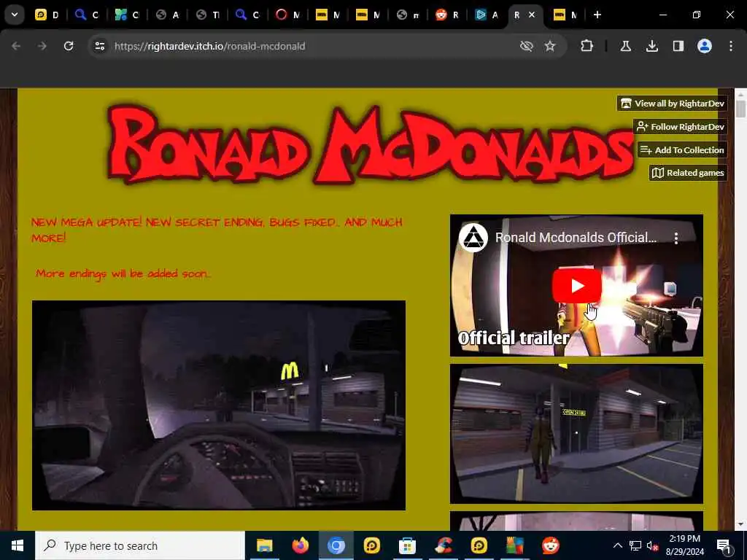
Task: Click the scrollbar down arrow
Action: coord(740,524)
